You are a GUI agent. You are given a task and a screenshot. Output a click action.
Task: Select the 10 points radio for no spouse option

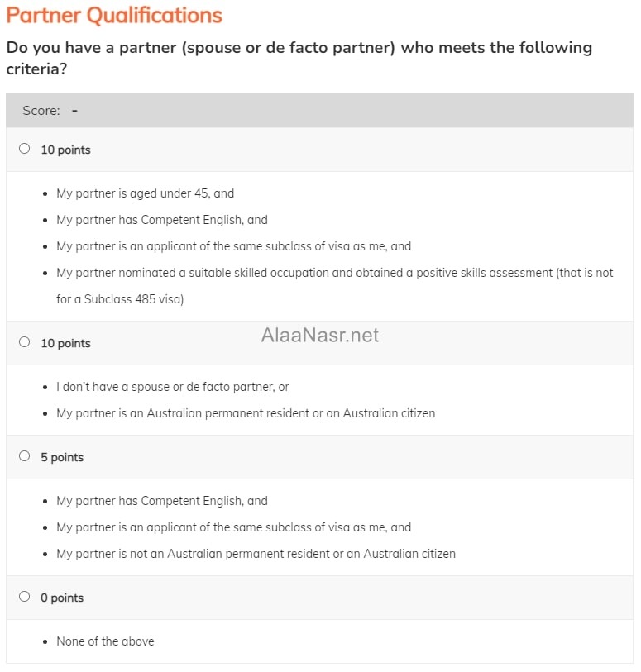tap(24, 342)
